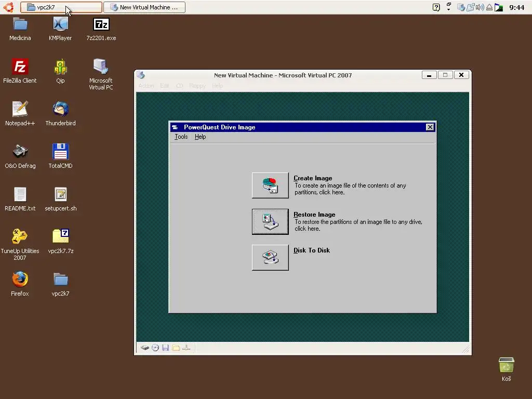Image resolution: width=532 pixels, height=399 pixels.
Task: Click the Disk To Disk label text
Action: click(x=312, y=250)
